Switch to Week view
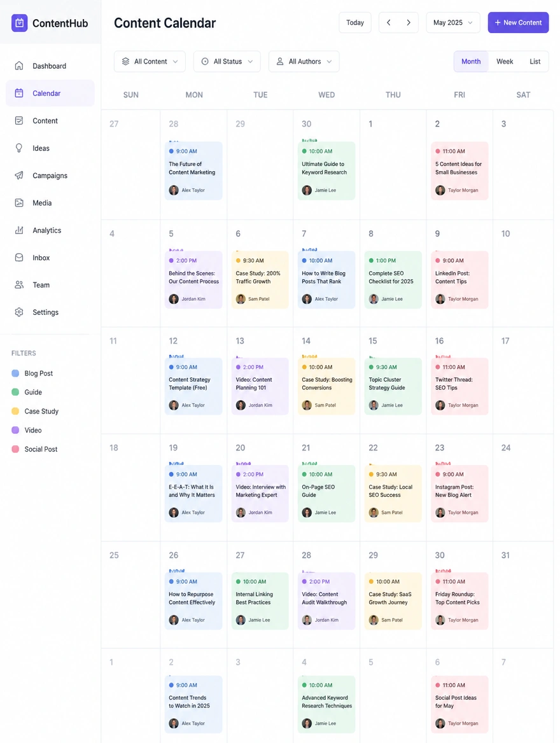 pyautogui.click(x=505, y=62)
